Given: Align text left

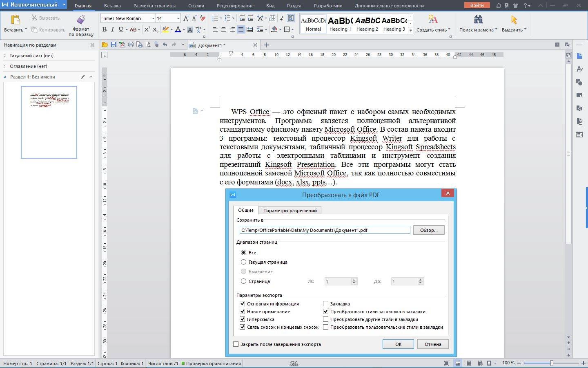Looking at the screenshot, I should tap(215, 29).
